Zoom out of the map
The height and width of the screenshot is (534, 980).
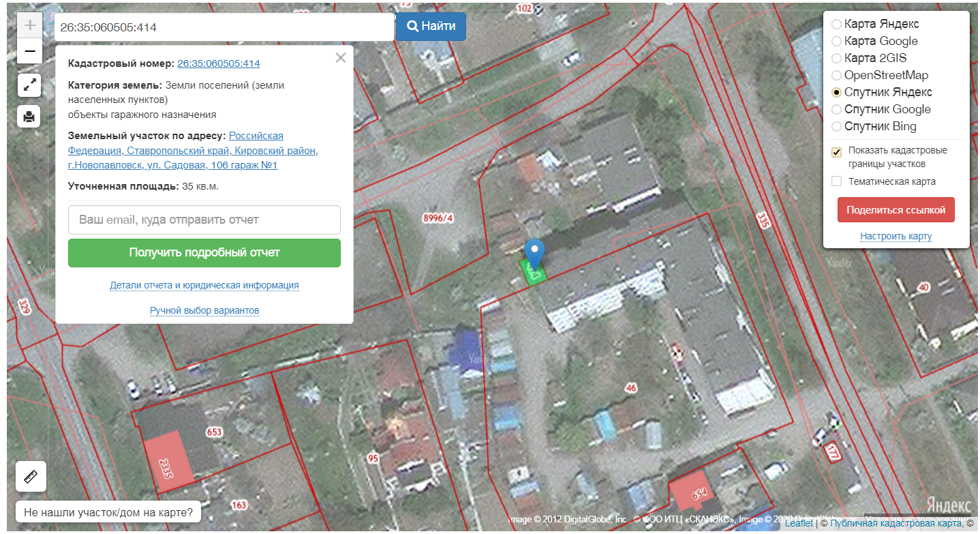tap(29, 51)
